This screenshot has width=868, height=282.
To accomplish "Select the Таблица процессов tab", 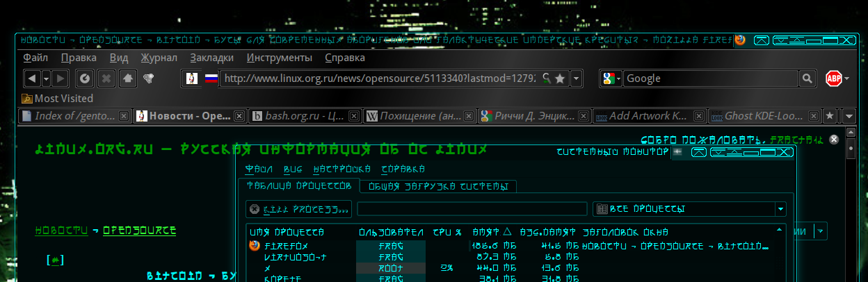I will point(299,186).
